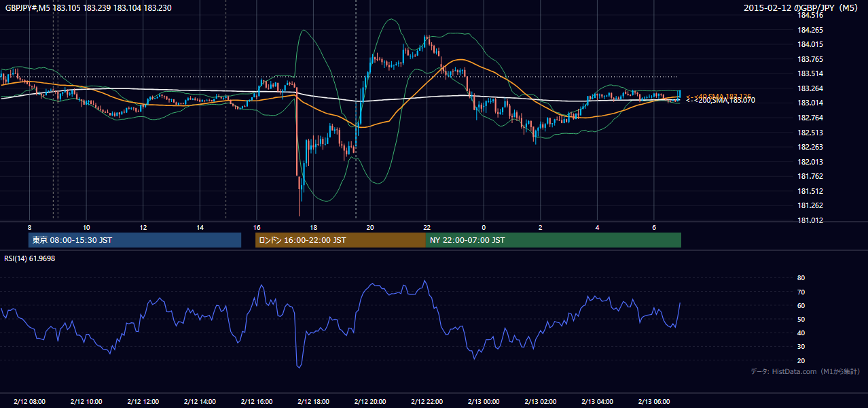The image size is (868, 408).
Task: Click price axis value 181.512
Action: coord(810,191)
